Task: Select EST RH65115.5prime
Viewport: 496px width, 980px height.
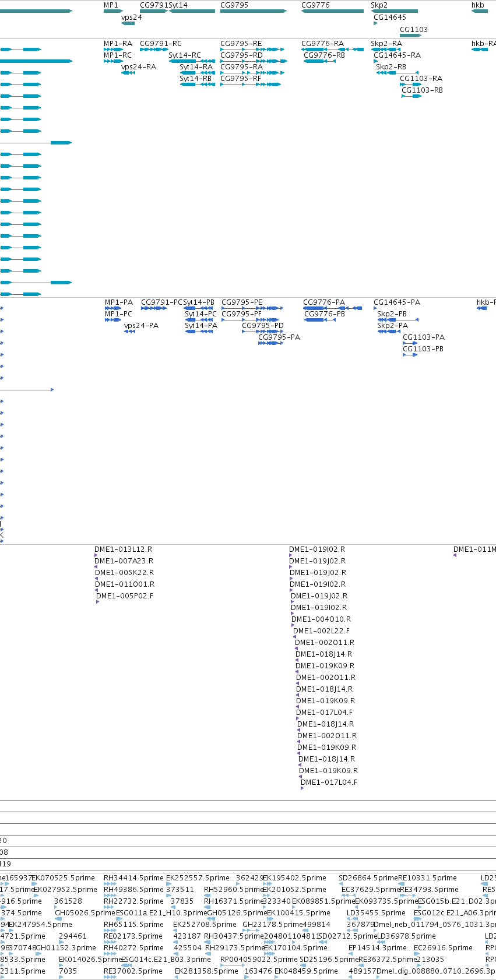Action: click(x=133, y=925)
